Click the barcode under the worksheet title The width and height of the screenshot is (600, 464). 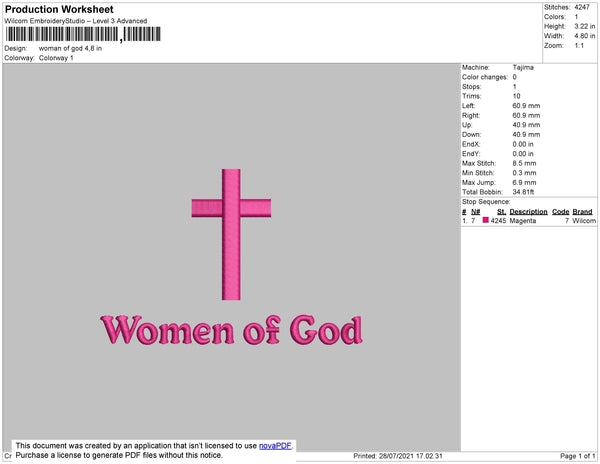(83, 34)
